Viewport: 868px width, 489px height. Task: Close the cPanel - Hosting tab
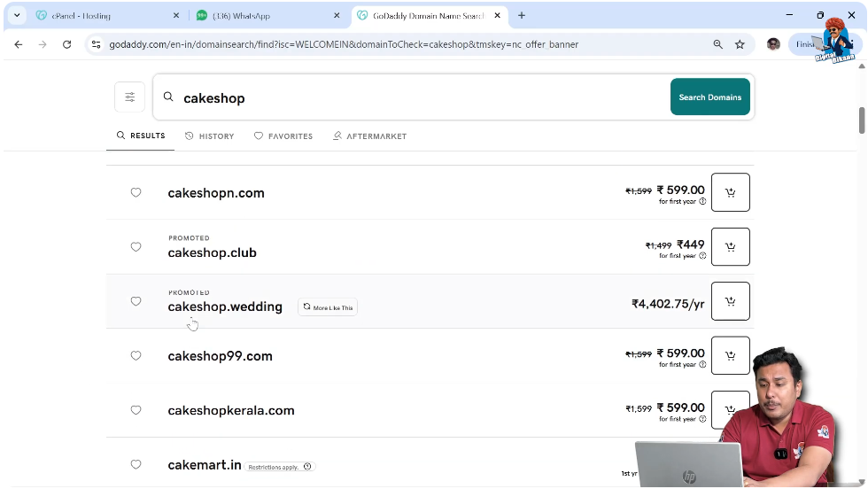click(176, 16)
